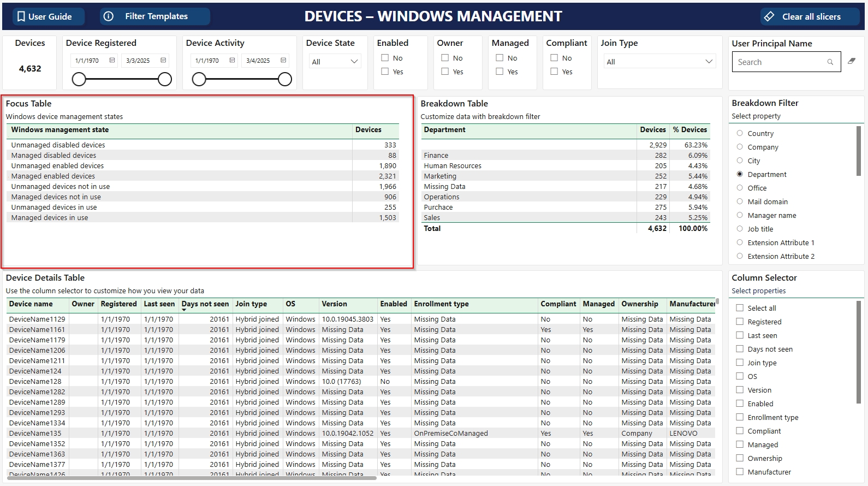
Task: Click sort arrow under Days not seen column
Action: pyautogui.click(x=184, y=310)
